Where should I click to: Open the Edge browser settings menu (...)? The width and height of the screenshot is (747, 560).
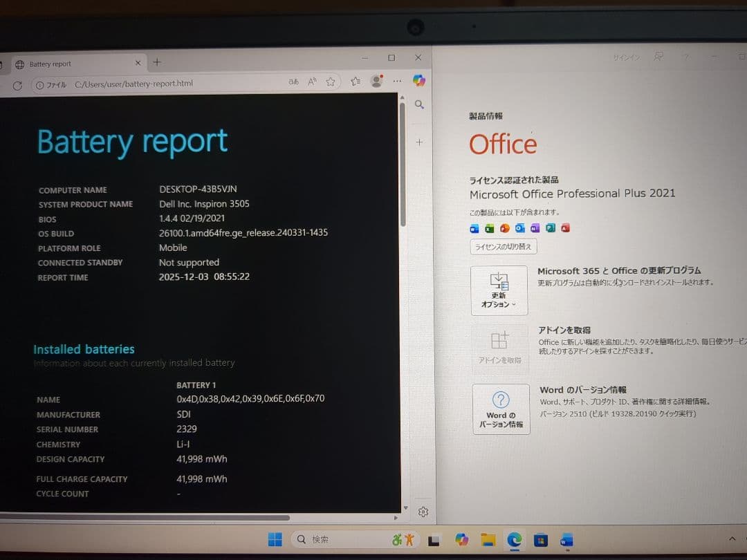tap(396, 81)
